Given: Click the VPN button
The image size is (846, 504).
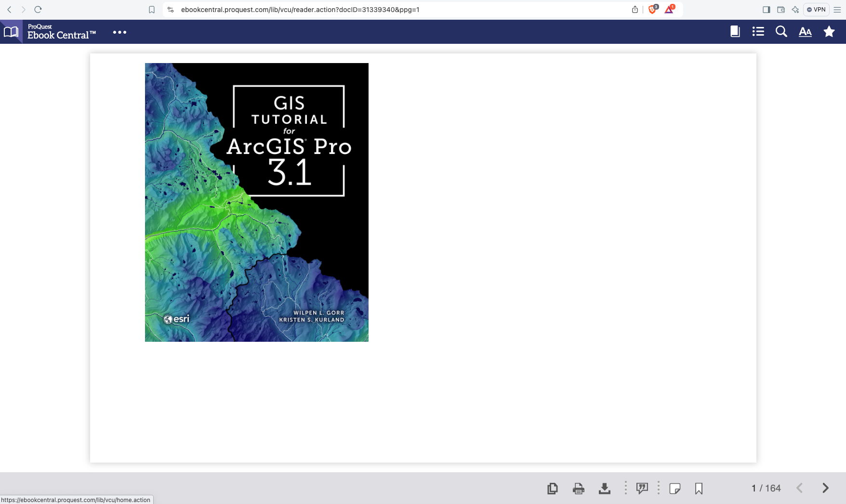Looking at the screenshot, I should tap(816, 10).
